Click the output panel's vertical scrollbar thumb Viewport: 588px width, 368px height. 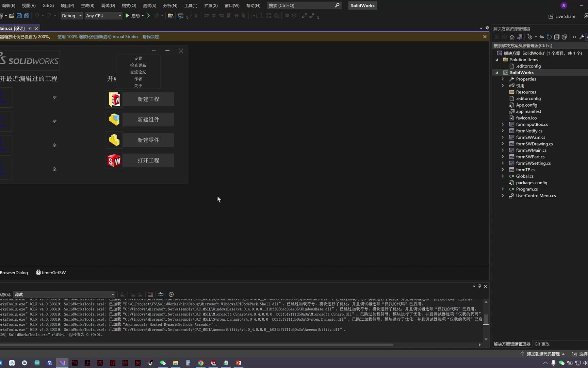pyautogui.click(x=486, y=320)
